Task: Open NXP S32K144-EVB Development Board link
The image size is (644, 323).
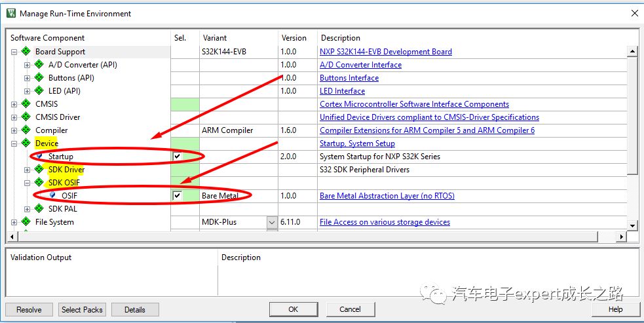Action: point(386,52)
